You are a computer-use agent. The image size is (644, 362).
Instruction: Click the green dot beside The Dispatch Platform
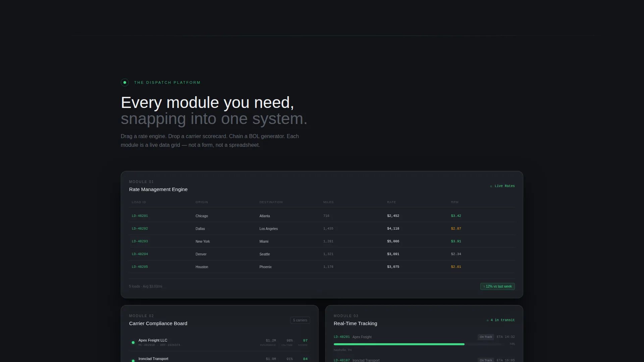pyautogui.click(x=125, y=82)
